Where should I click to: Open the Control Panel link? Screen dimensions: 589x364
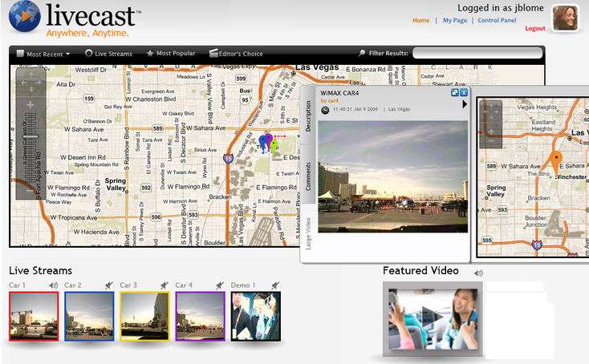click(x=497, y=20)
